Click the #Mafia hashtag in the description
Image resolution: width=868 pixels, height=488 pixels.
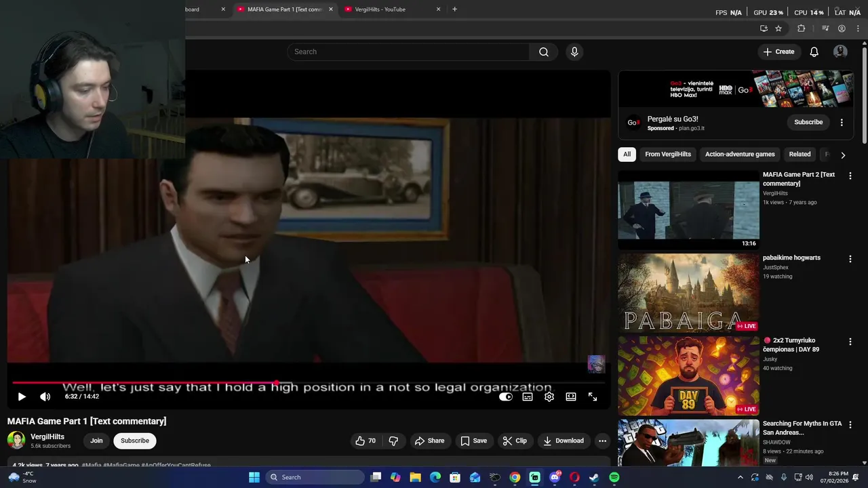click(x=92, y=465)
